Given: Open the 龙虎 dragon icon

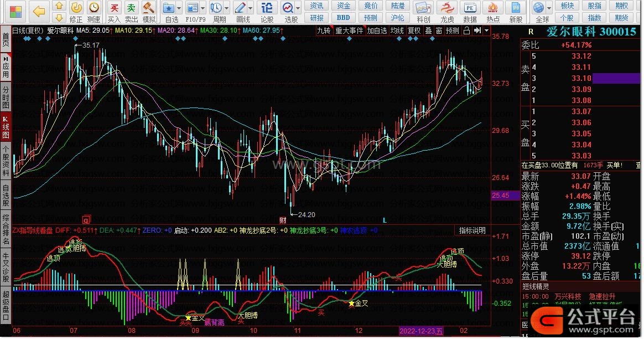Looking at the screenshot, I should coord(447,8).
